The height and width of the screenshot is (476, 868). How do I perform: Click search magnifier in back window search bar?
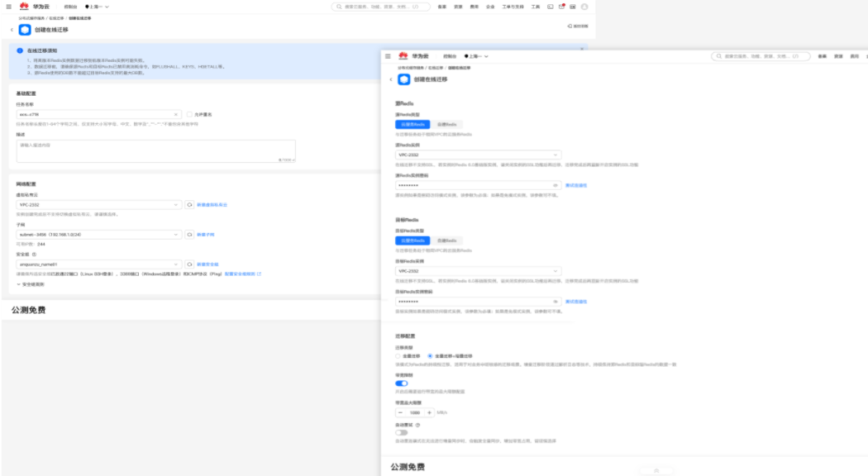(x=339, y=7)
